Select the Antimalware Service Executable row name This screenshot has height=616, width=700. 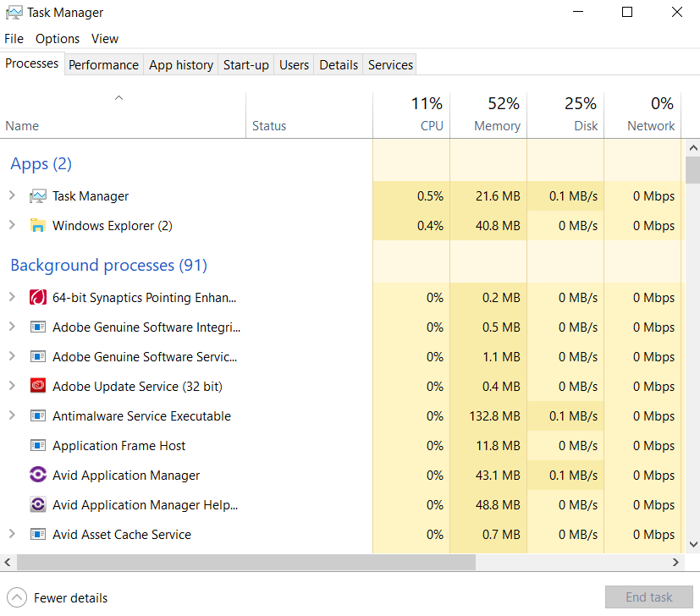(141, 416)
